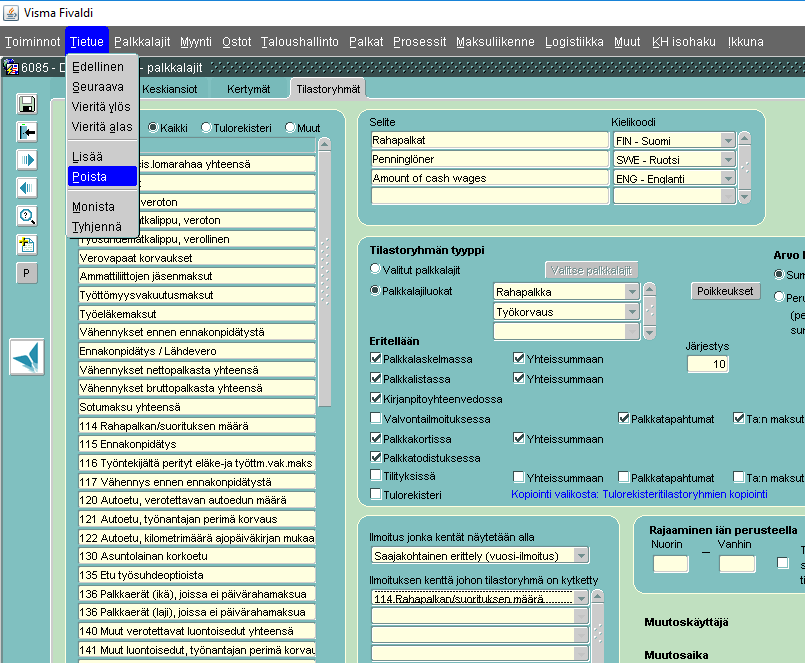Click the Järjestys input field

pos(707,364)
